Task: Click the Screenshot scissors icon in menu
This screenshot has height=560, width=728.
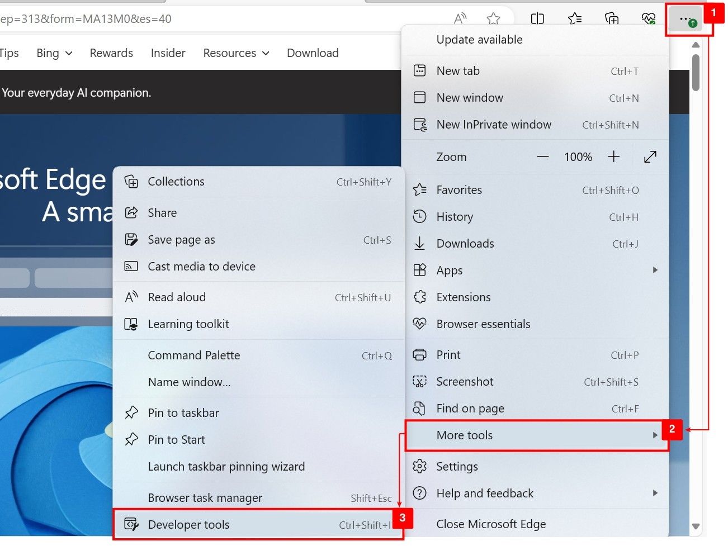Action: point(419,382)
